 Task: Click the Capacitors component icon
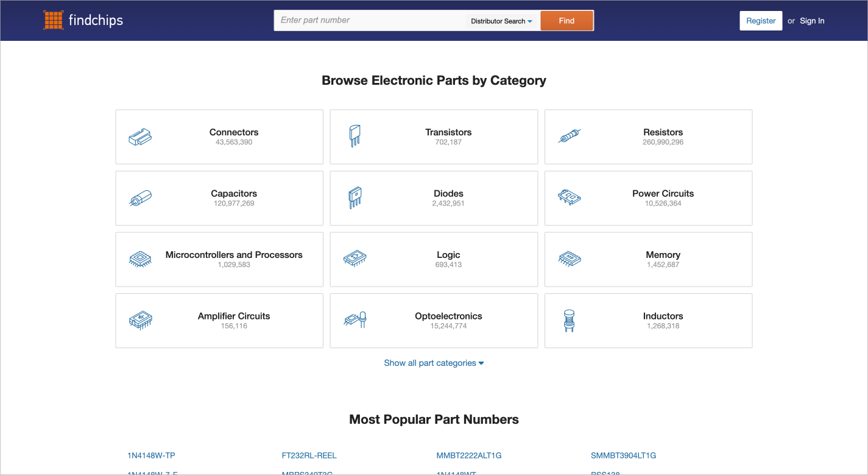tap(140, 198)
